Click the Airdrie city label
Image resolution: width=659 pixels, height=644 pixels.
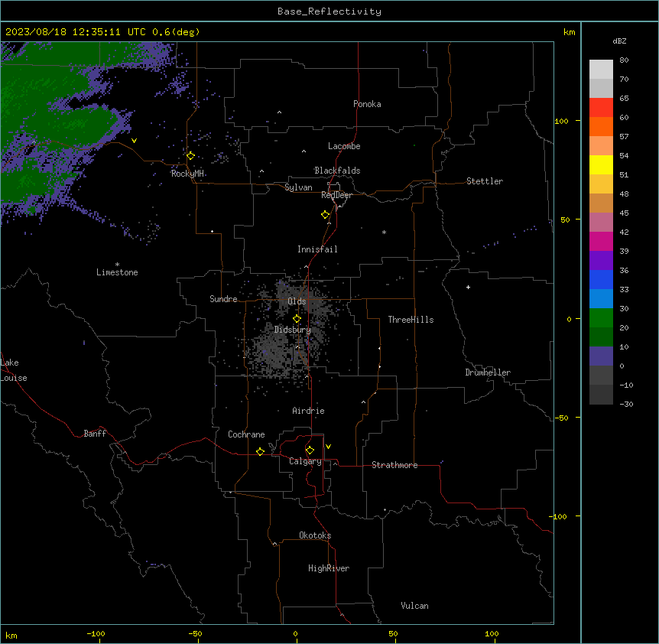click(x=308, y=411)
